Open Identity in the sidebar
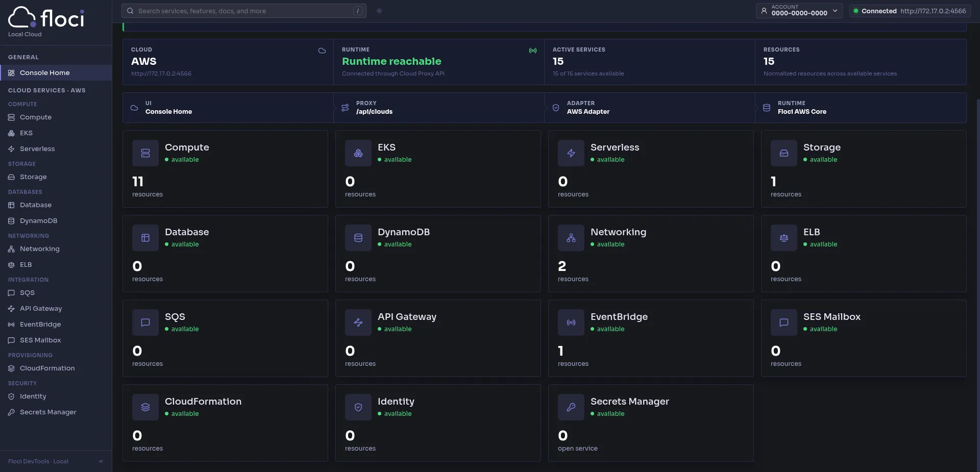This screenshot has height=472, width=980. click(56, 396)
